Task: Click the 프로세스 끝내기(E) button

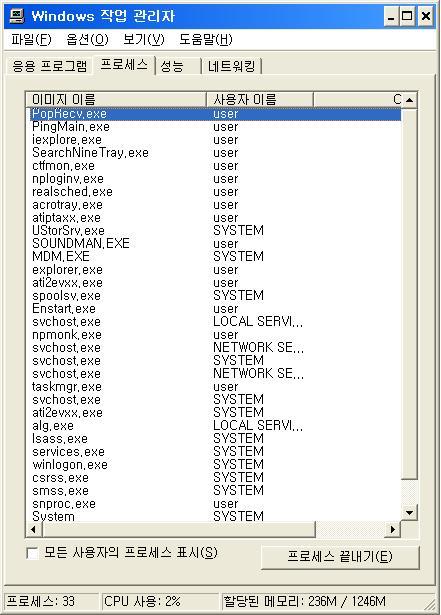Action: [340, 556]
